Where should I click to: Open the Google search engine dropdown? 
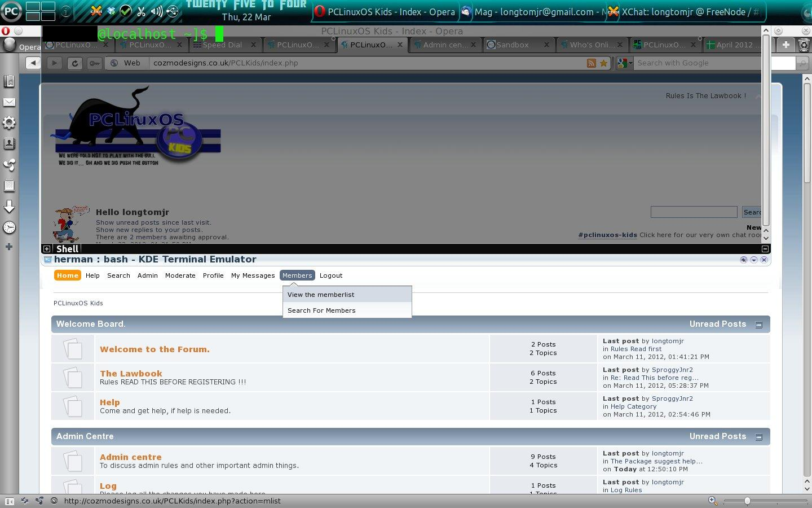click(x=625, y=63)
